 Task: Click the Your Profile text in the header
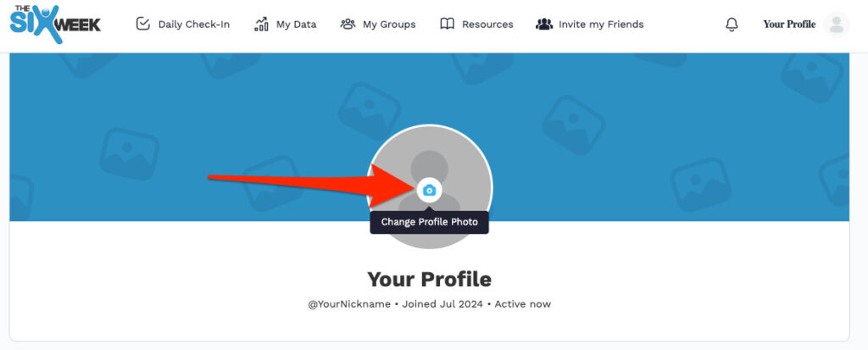tap(789, 25)
